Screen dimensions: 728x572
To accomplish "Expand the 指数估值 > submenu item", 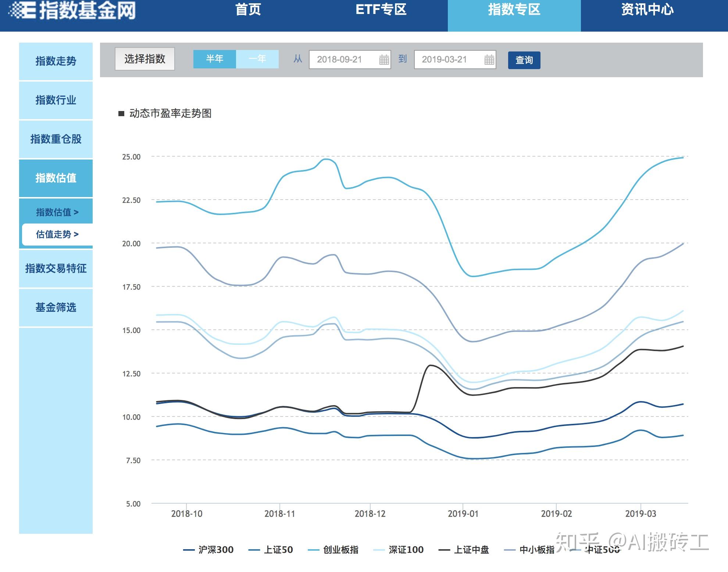I will point(57,212).
